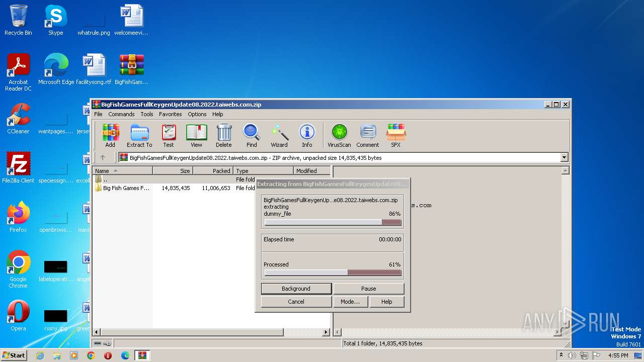Viewport: 644px width, 362px height.
Task: Click the Info toolbar icon
Action: (307, 136)
